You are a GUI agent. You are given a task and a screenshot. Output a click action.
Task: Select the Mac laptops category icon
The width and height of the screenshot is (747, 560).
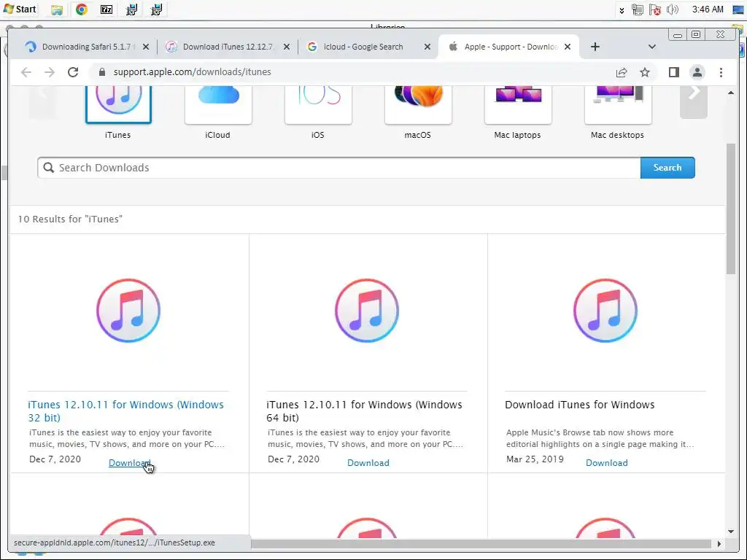click(x=518, y=104)
